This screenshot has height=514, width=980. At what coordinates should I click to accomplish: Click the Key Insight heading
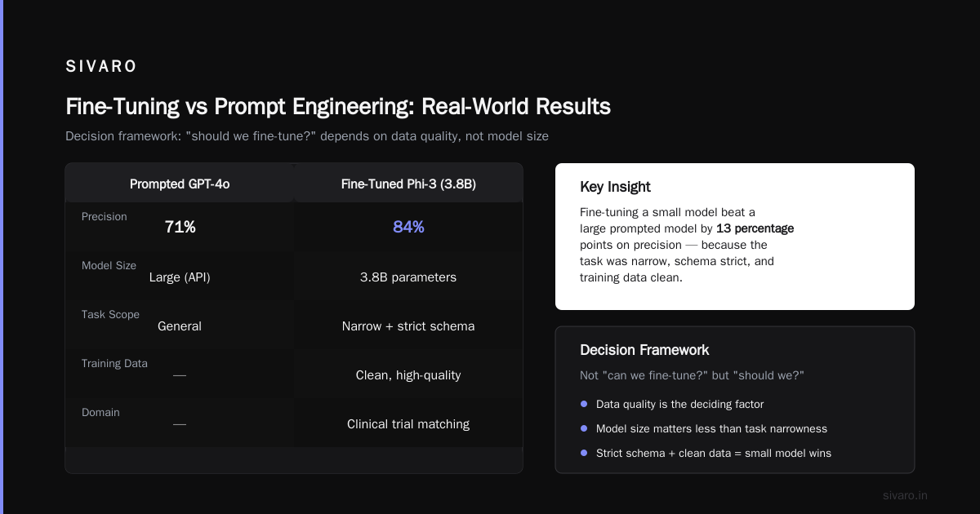[615, 187]
